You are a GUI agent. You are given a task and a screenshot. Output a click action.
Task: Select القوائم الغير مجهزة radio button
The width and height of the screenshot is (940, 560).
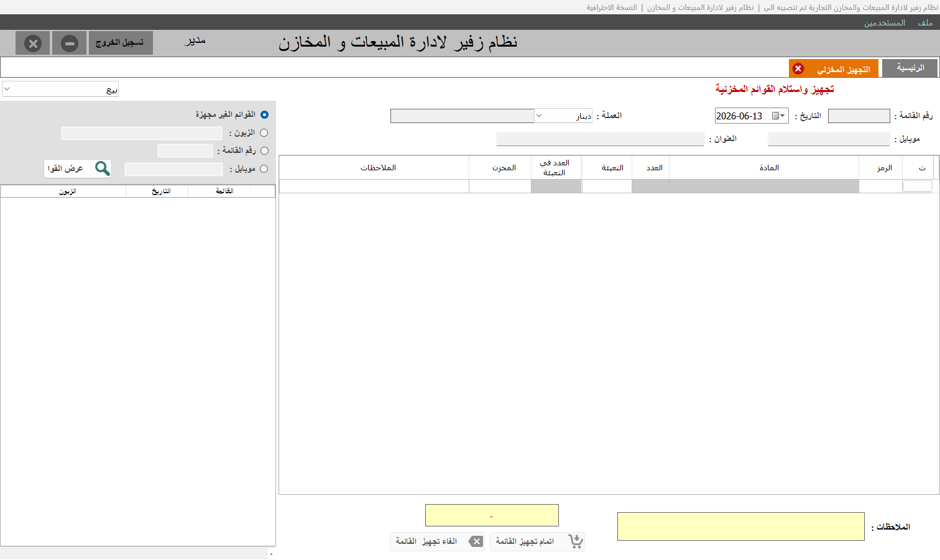pyautogui.click(x=264, y=114)
